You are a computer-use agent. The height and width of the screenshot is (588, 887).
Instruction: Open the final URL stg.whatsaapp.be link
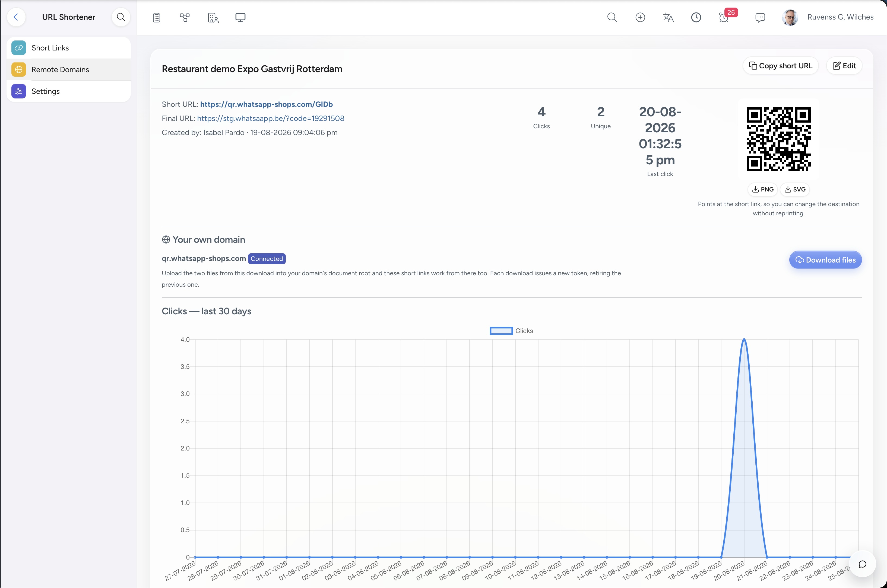[x=271, y=119]
